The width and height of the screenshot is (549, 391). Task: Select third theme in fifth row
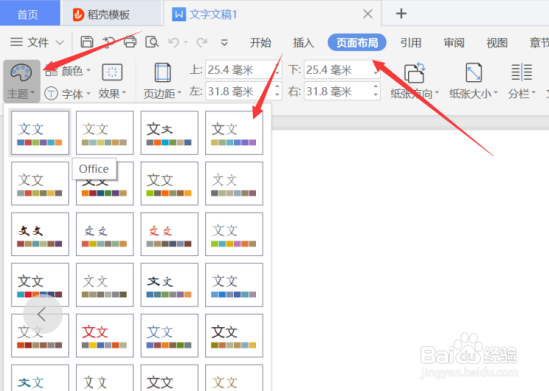169,336
